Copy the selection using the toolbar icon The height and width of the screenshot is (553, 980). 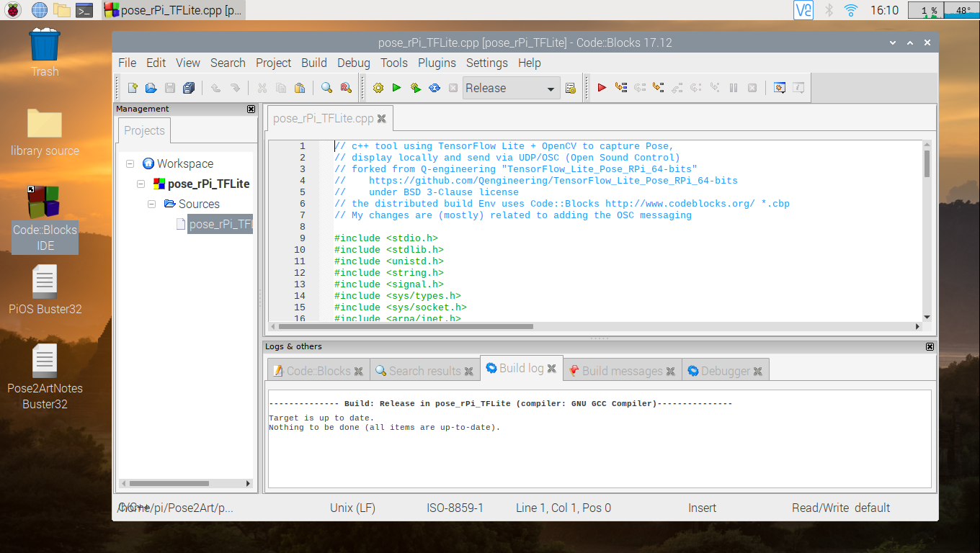point(281,88)
